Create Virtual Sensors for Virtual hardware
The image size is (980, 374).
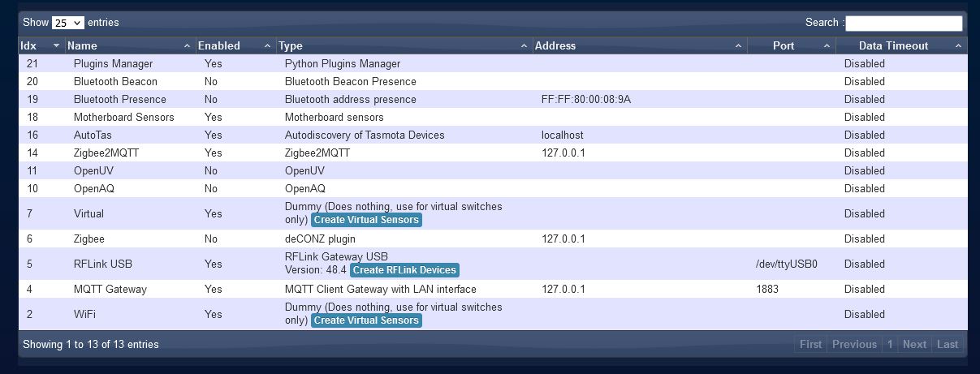pyautogui.click(x=366, y=220)
